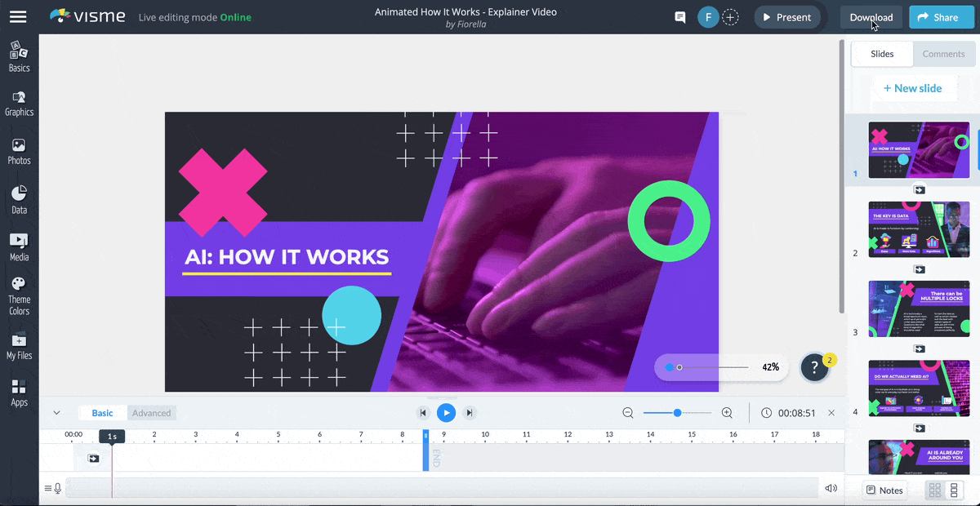Viewport: 980px width, 506px height.
Task: Switch to the Advanced timeline tab
Action: coord(151,412)
